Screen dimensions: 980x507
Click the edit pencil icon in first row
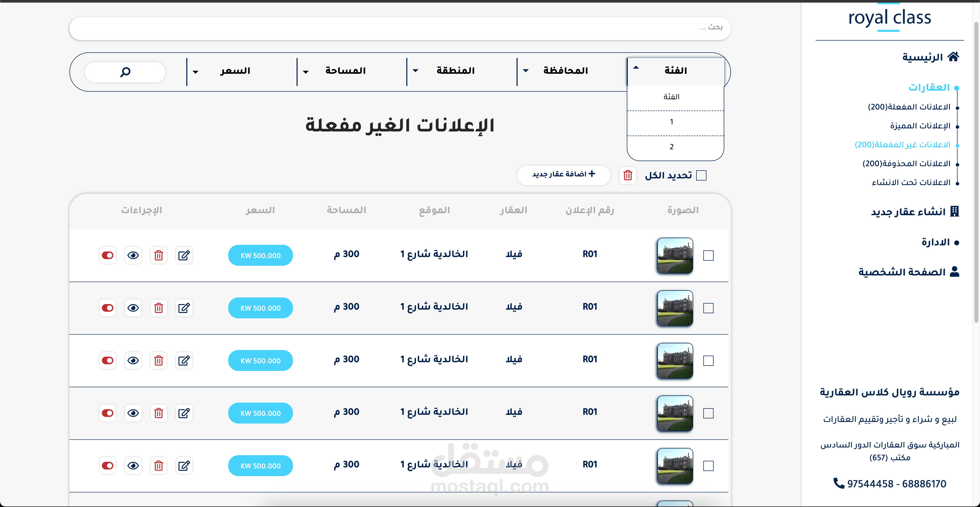point(184,255)
